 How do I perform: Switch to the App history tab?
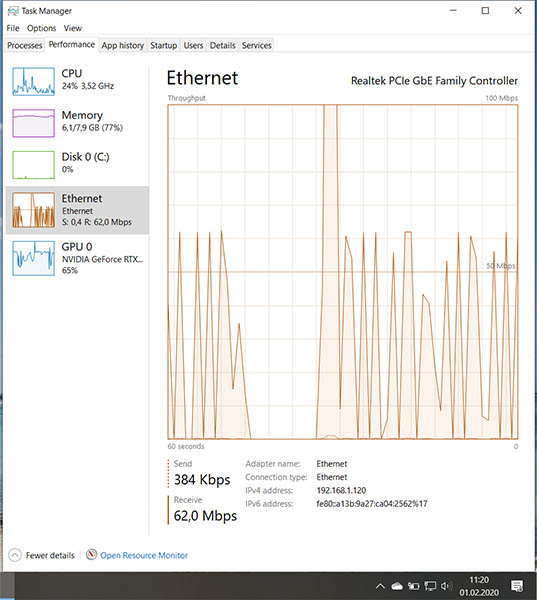122,45
